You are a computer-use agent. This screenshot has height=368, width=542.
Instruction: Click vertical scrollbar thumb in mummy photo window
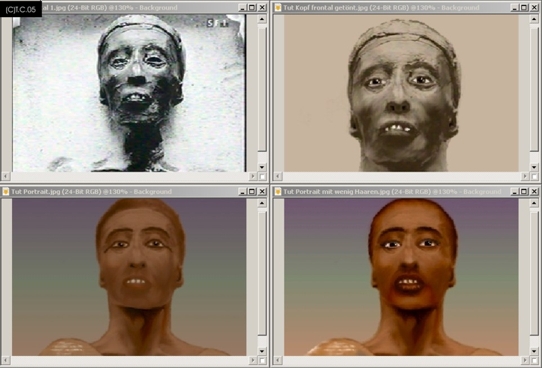tap(262, 89)
